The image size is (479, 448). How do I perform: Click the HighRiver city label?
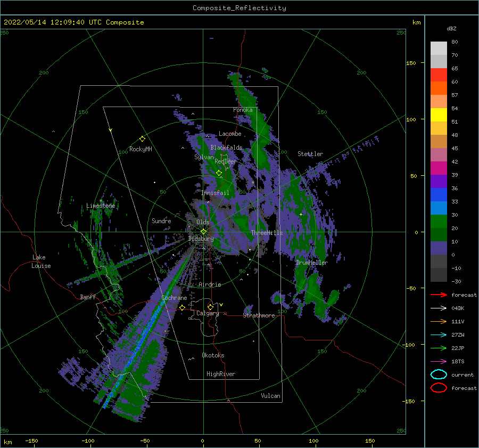[x=221, y=374]
